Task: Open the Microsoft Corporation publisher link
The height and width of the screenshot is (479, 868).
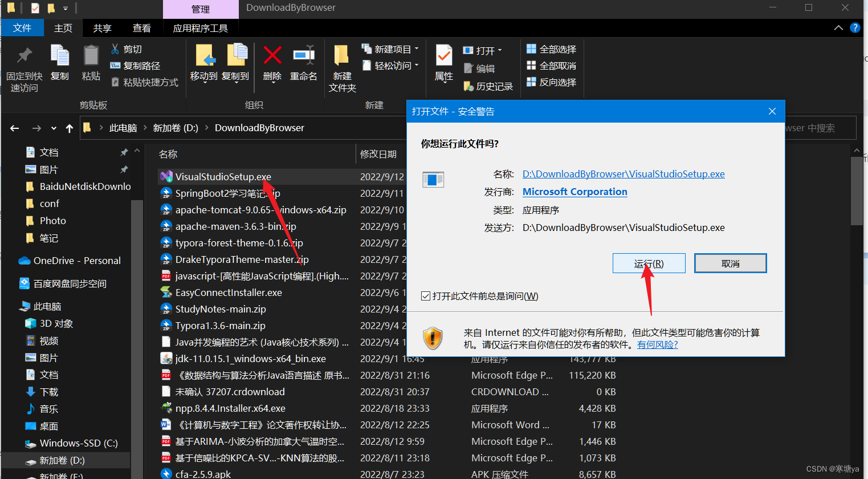Action: (574, 192)
